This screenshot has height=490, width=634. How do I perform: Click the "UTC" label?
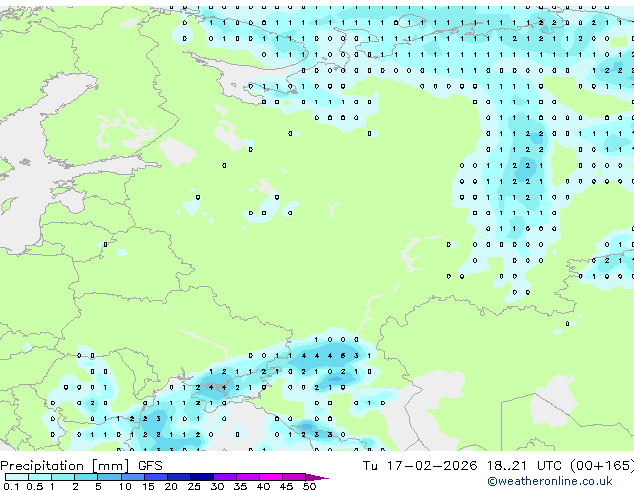[x=549, y=466]
